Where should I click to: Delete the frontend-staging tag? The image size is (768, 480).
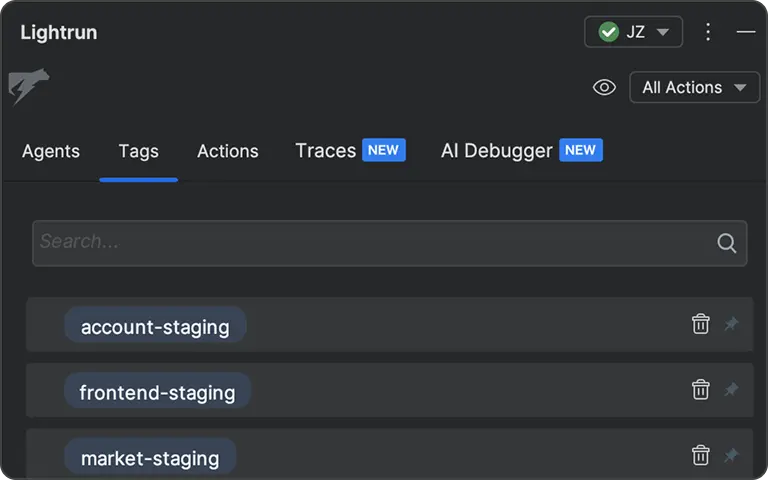(x=701, y=390)
